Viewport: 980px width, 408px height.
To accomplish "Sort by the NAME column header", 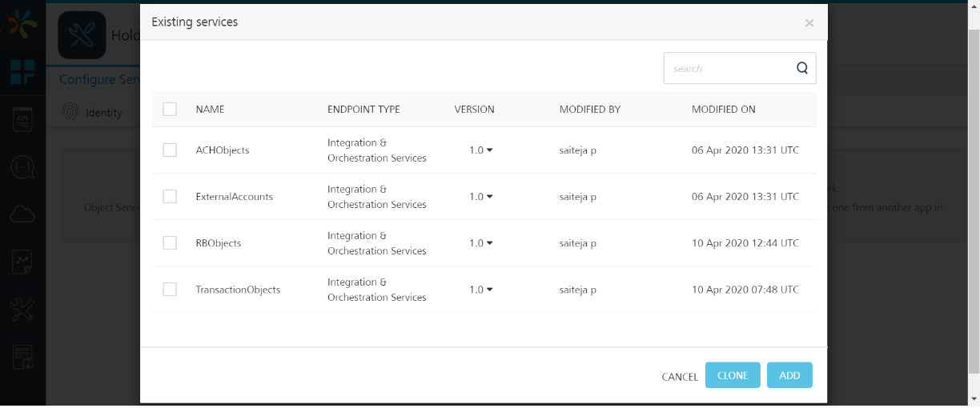I will pyautogui.click(x=210, y=110).
